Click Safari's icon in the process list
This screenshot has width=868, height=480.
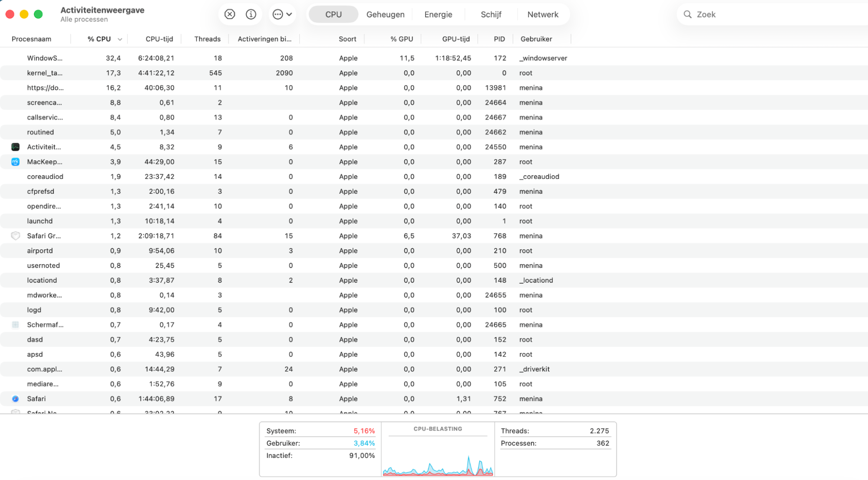pyautogui.click(x=16, y=398)
